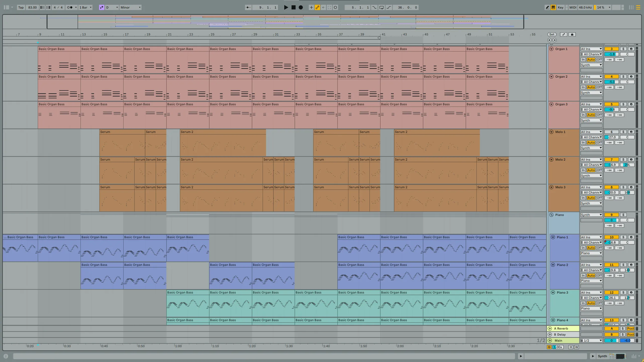644x362 pixels.
Task: Open MIDI Map Mode button
Action: point(573,7)
